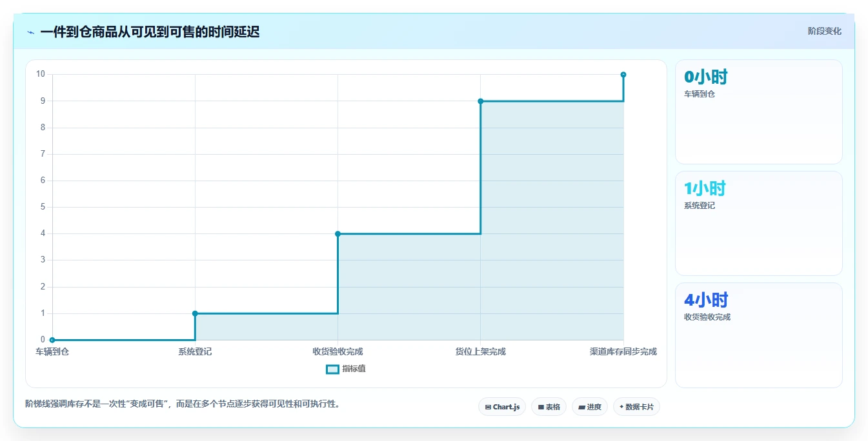Click the y-axis value 9
Image resolution: width=868 pixels, height=441 pixels.
(x=43, y=101)
